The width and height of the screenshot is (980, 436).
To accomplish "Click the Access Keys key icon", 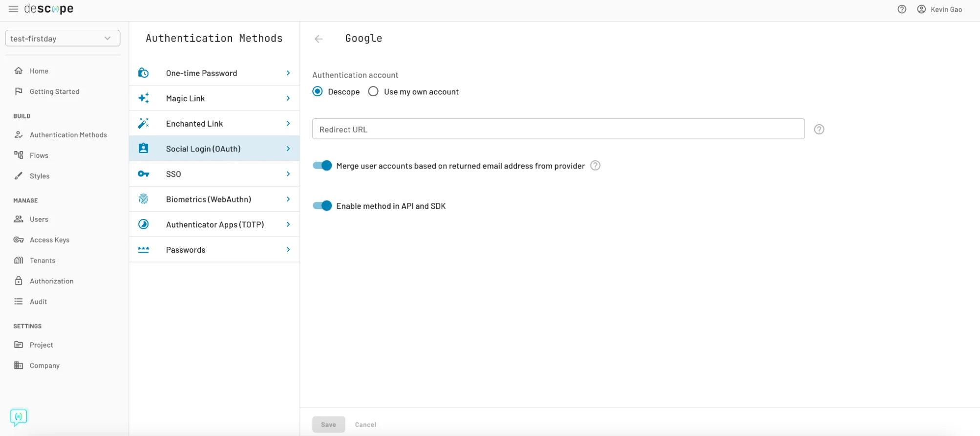I will tap(19, 240).
